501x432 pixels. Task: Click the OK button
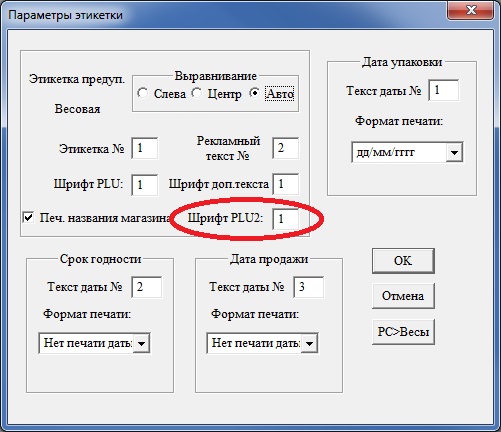tap(403, 261)
